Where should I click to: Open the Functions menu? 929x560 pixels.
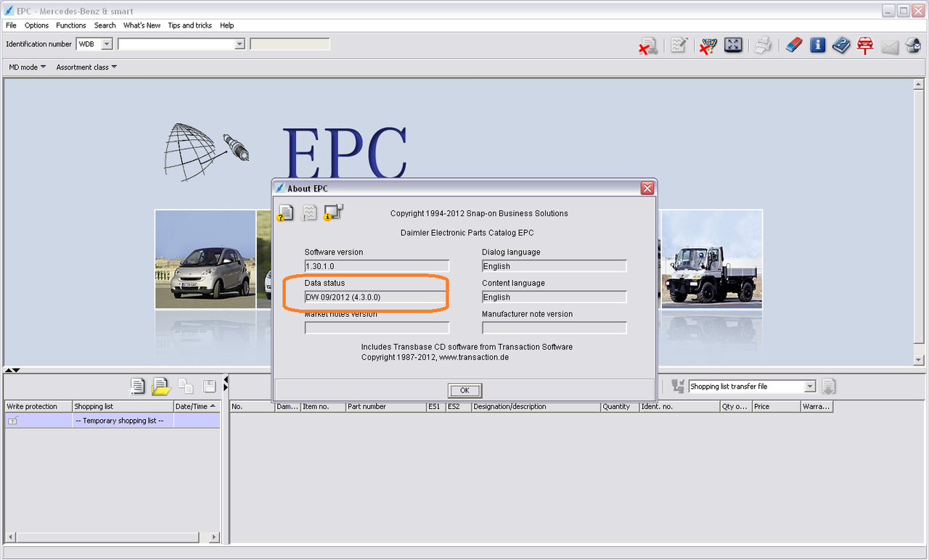pyautogui.click(x=71, y=25)
